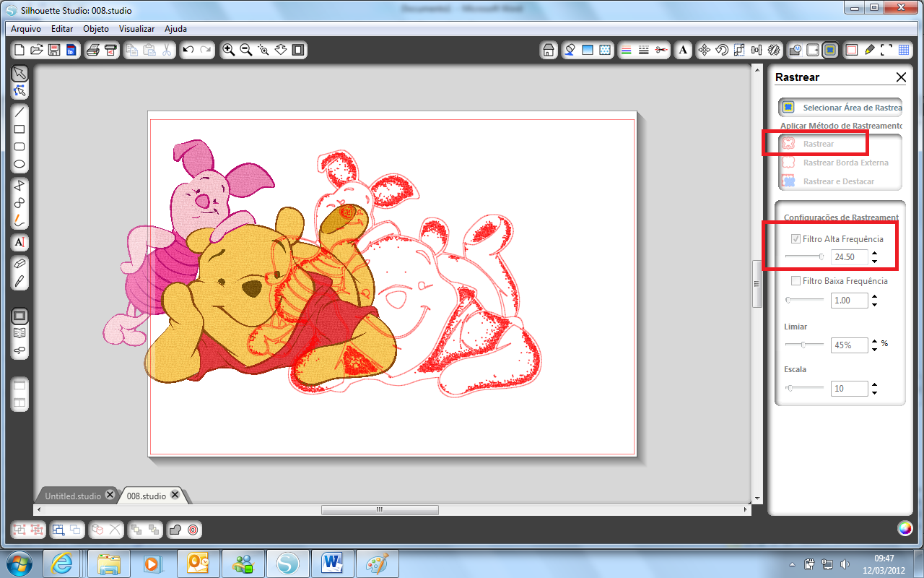Select the Line drawing tool

click(x=19, y=112)
